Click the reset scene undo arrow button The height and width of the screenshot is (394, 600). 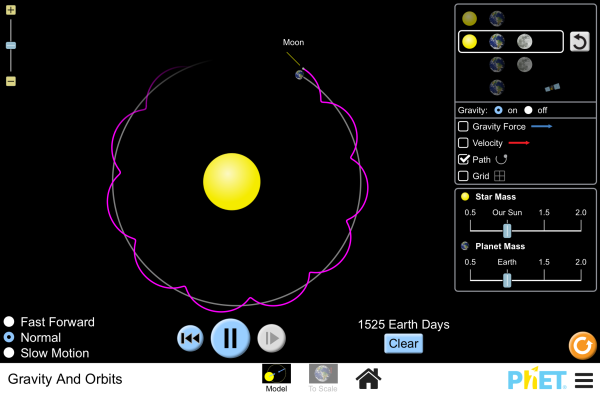[579, 41]
